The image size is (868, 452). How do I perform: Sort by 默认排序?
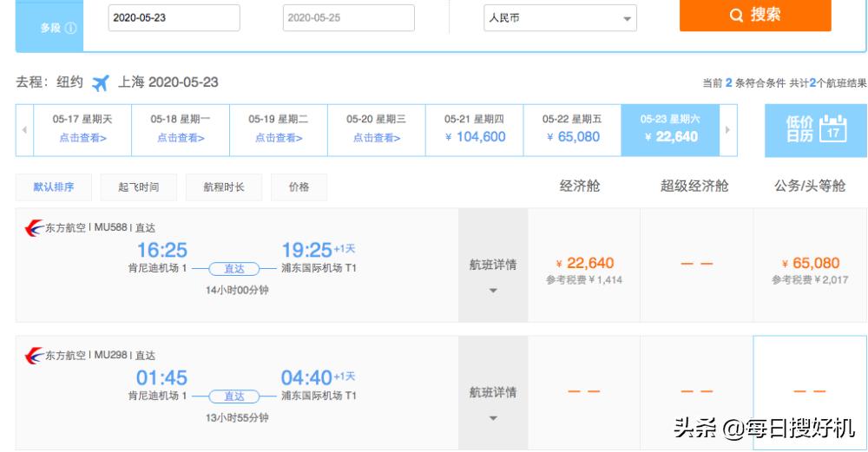54,187
